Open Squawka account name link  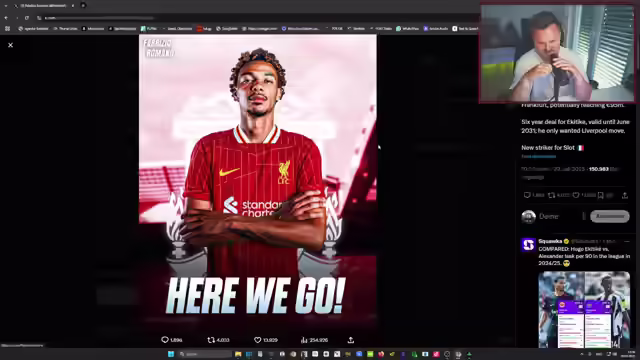[x=550, y=241]
